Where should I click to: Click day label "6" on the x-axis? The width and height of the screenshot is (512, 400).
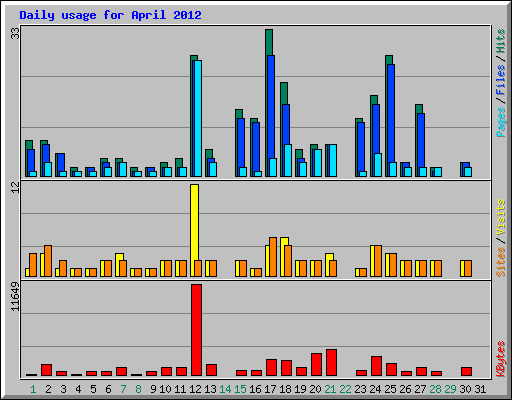(x=108, y=389)
